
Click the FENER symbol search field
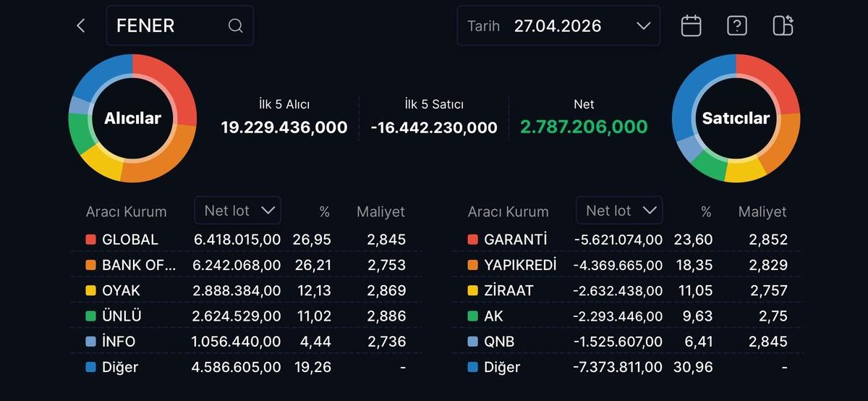tap(170, 26)
